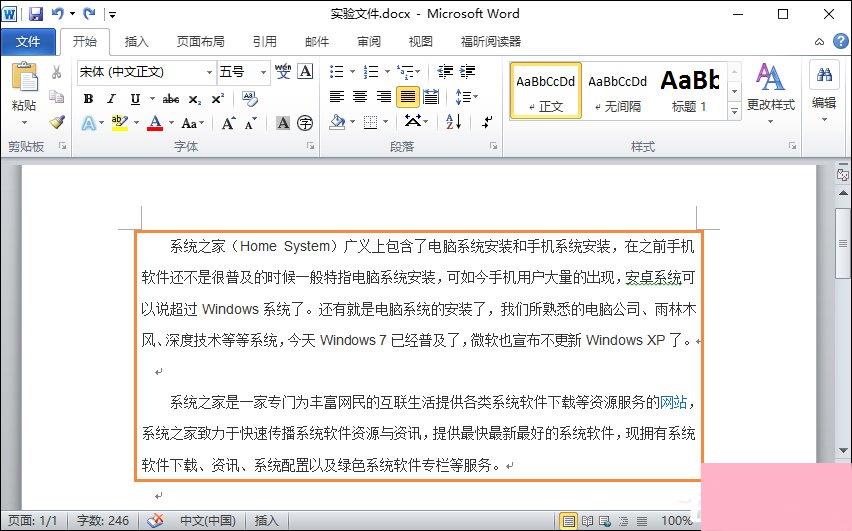The height and width of the screenshot is (531, 852).
Task: Open Word Help question mark
Action: (x=841, y=41)
